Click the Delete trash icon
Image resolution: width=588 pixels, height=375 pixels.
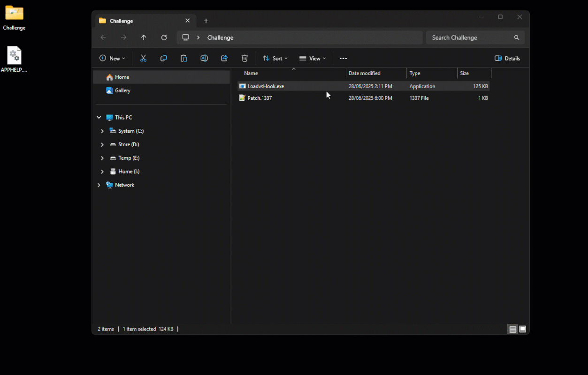pos(244,58)
